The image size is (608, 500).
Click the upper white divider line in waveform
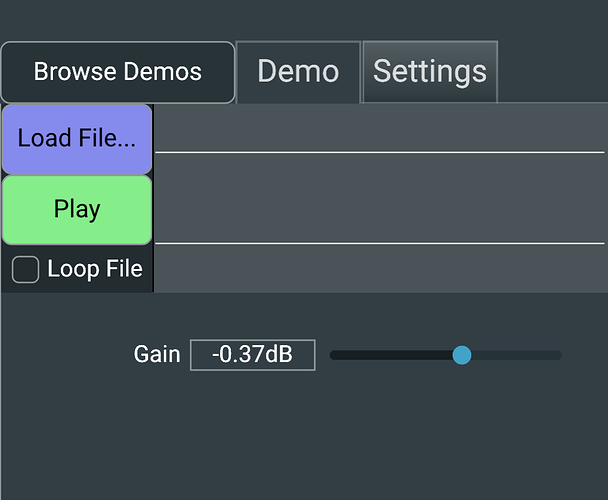coord(380,152)
